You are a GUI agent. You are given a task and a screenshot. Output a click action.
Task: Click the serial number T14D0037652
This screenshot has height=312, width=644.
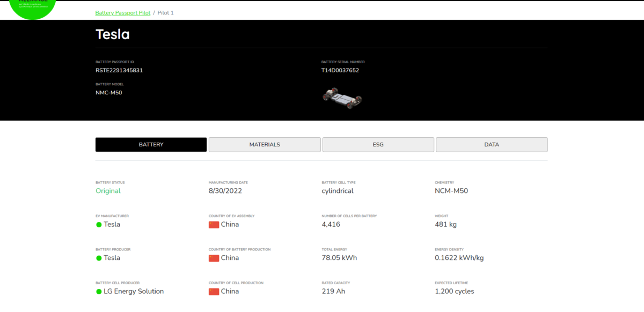click(340, 70)
